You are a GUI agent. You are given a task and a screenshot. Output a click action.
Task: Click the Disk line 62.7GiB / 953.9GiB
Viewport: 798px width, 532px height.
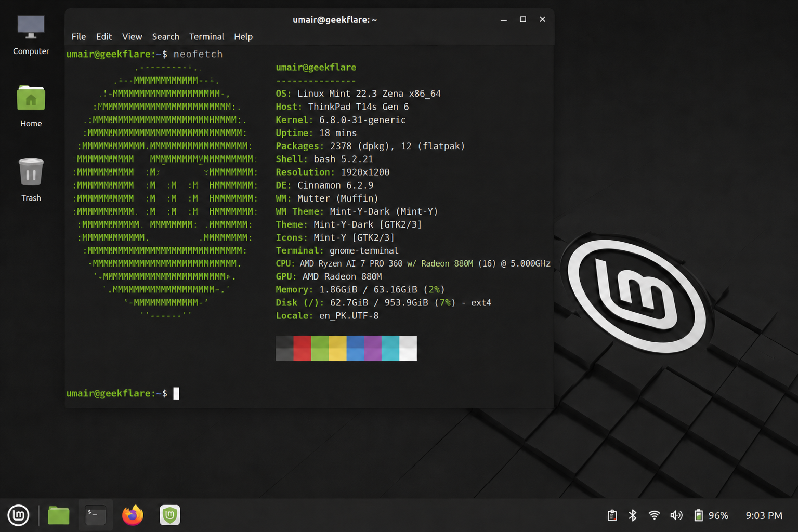383,303
